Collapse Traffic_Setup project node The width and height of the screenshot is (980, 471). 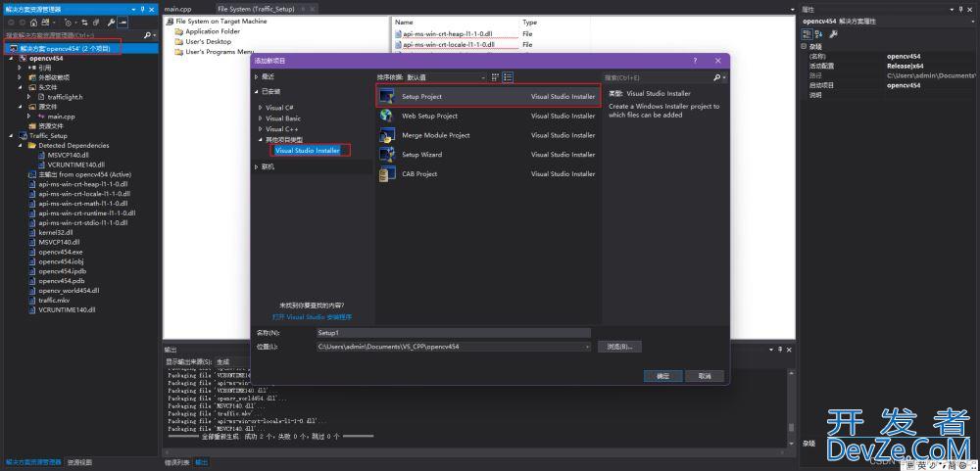pos(11,135)
